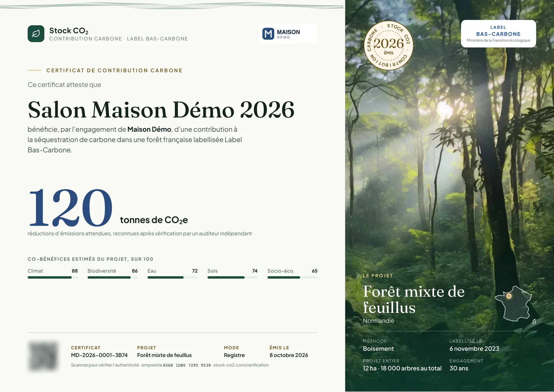Click the tagline "CONTRIBUTION CARBONE · LABEL BAS-CARBONE"
Screen dimensions: 554x392
tap(118, 39)
